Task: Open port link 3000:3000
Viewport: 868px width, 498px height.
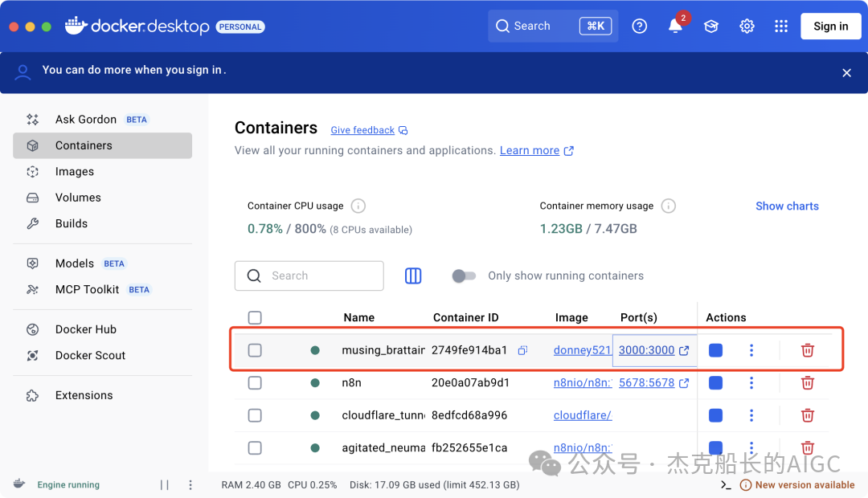Action: (x=646, y=350)
